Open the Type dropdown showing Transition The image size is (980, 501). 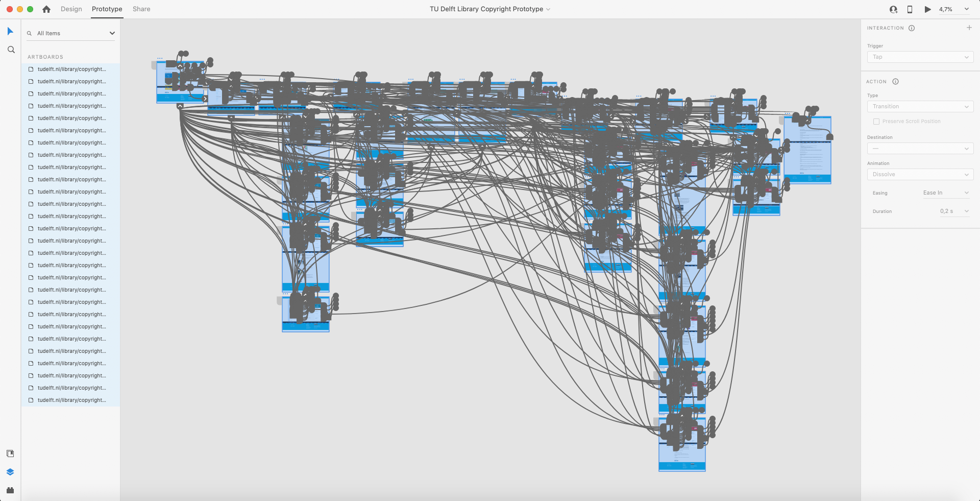coord(920,106)
